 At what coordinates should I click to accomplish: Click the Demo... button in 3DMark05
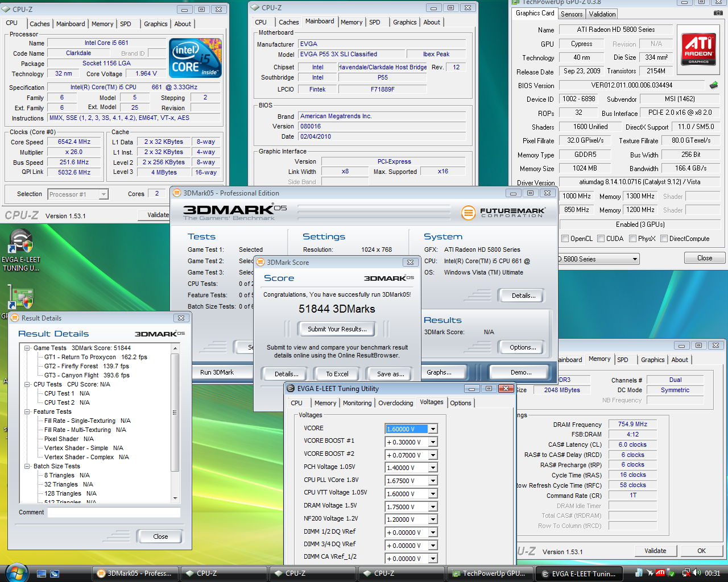pos(521,372)
